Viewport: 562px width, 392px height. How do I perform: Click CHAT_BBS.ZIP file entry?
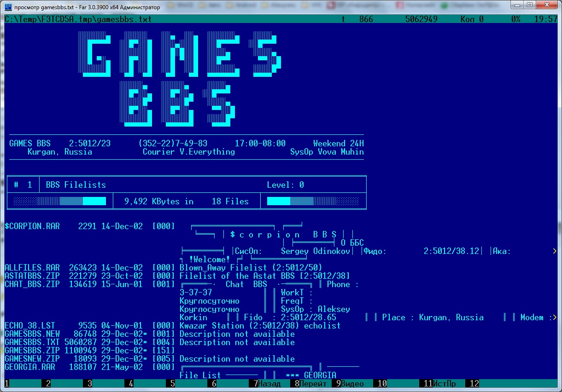[x=32, y=284]
